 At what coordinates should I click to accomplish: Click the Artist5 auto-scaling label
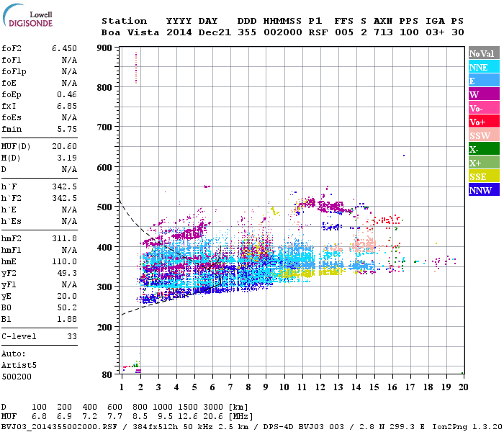[19, 366]
